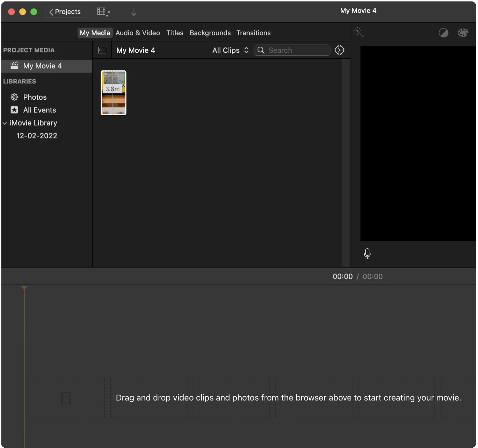Open the Photos library
478x448 pixels.
tap(35, 97)
